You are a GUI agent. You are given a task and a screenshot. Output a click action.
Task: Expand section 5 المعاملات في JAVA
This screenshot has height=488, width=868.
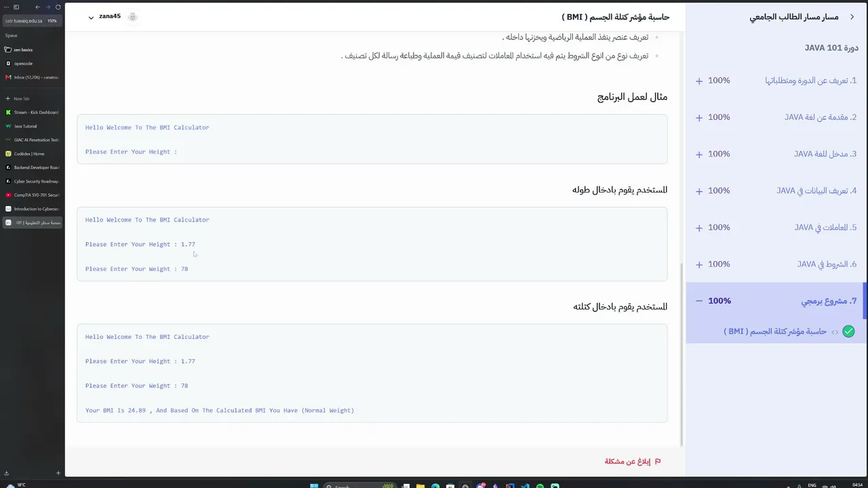coord(699,228)
